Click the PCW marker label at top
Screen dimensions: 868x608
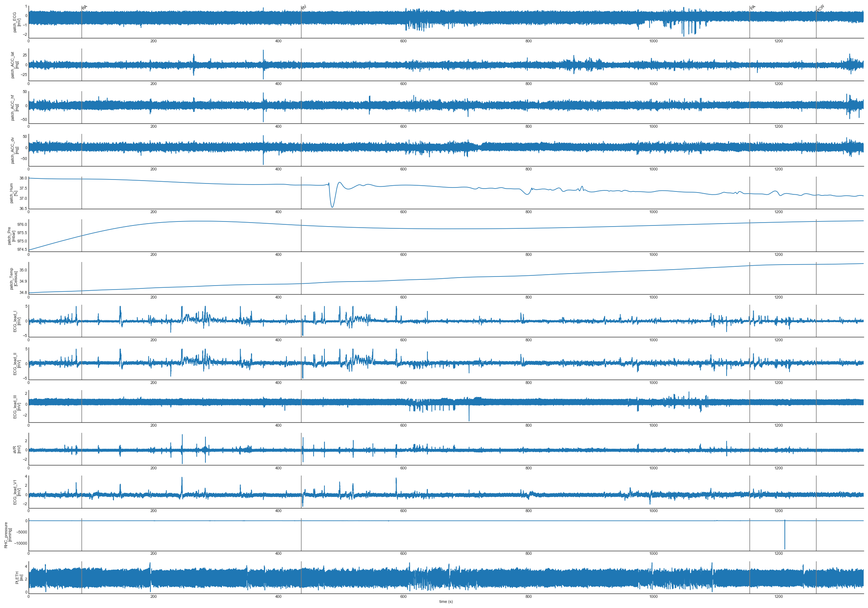click(x=820, y=8)
